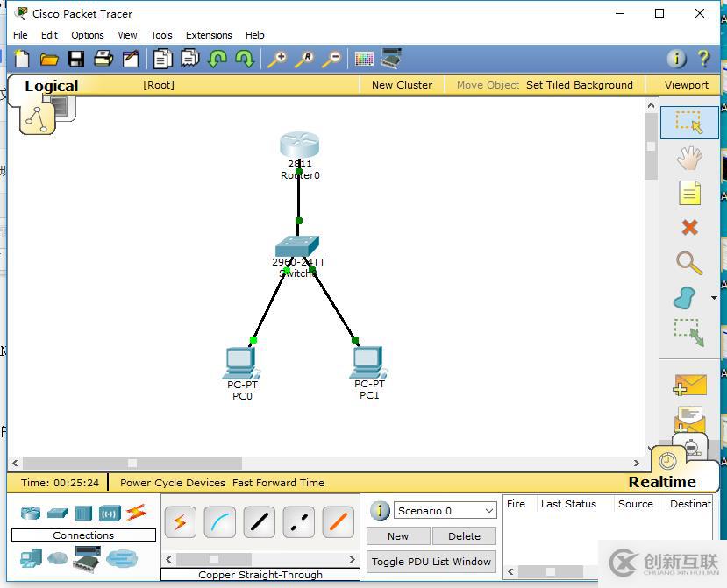Switch to the Logical workspace tab
This screenshot has height=588, width=727.
point(51,86)
